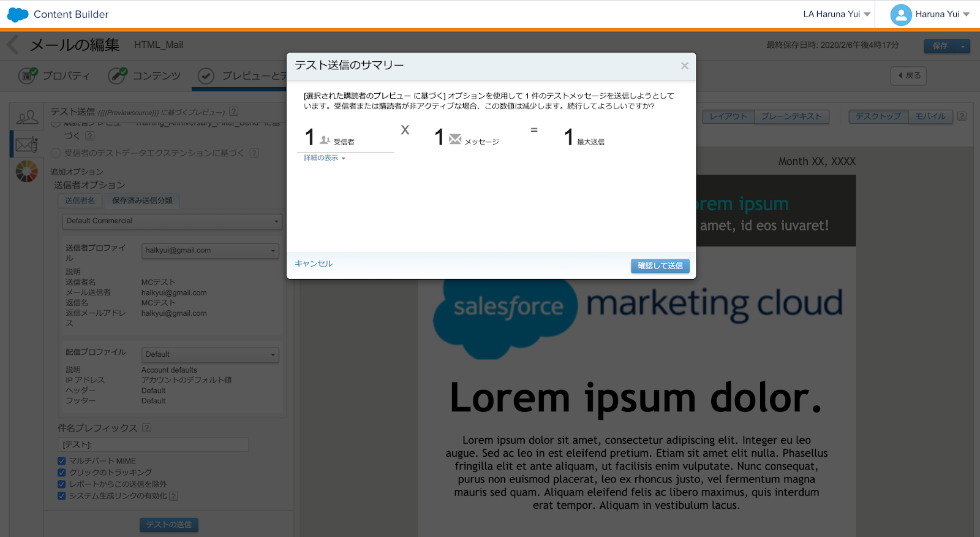Click the 保存 button

[x=940, y=46]
